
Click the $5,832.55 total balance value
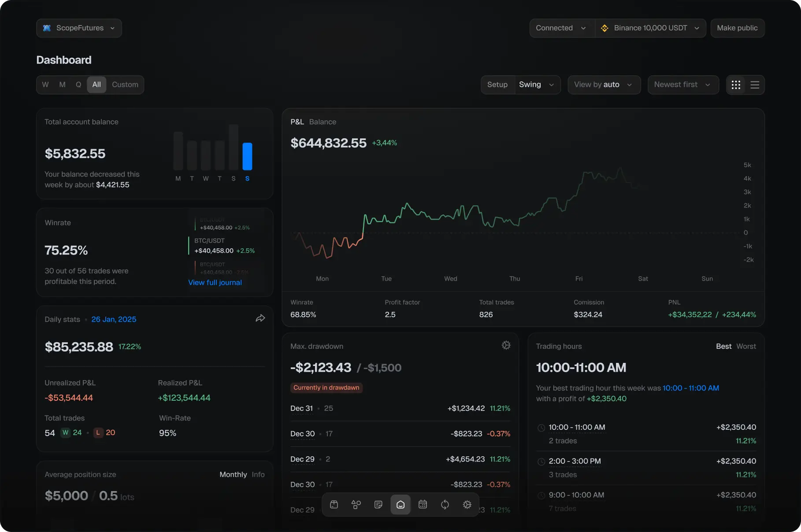pyautogui.click(x=75, y=154)
